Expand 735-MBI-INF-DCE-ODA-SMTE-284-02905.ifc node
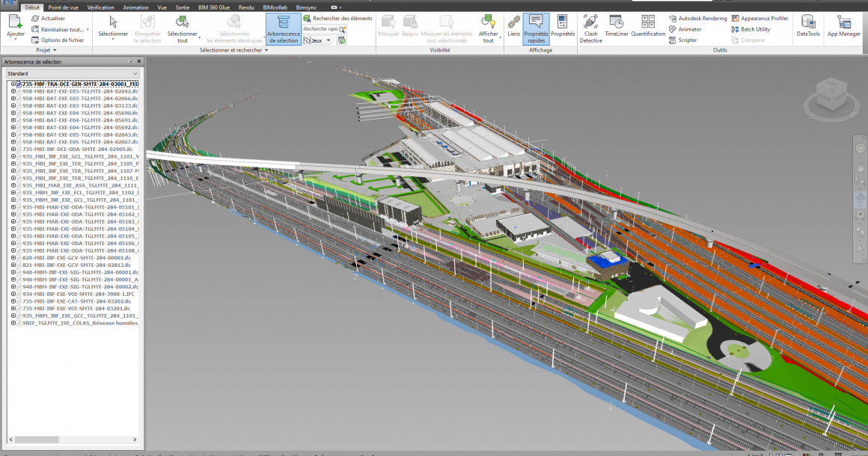 click(x=13, y=150)
